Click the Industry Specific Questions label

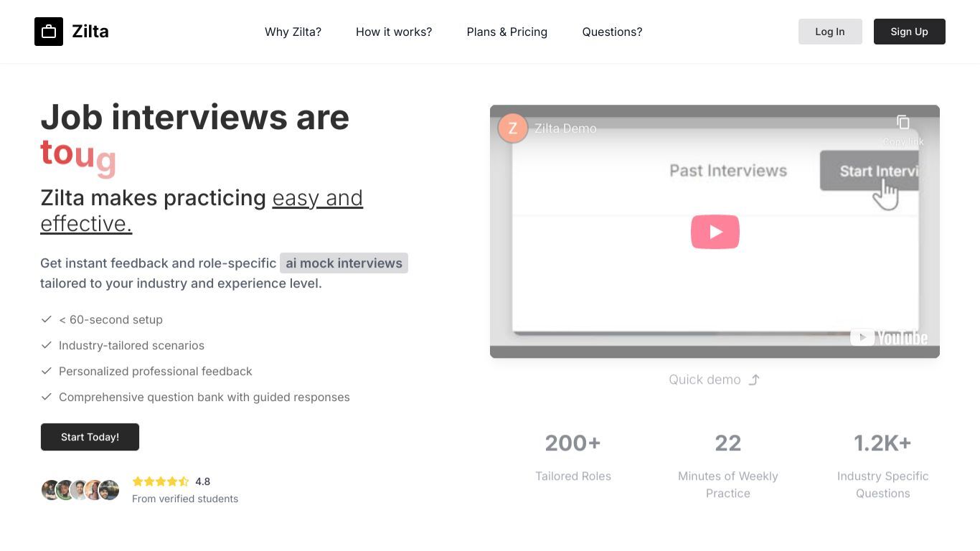click(x=883, y=484)
